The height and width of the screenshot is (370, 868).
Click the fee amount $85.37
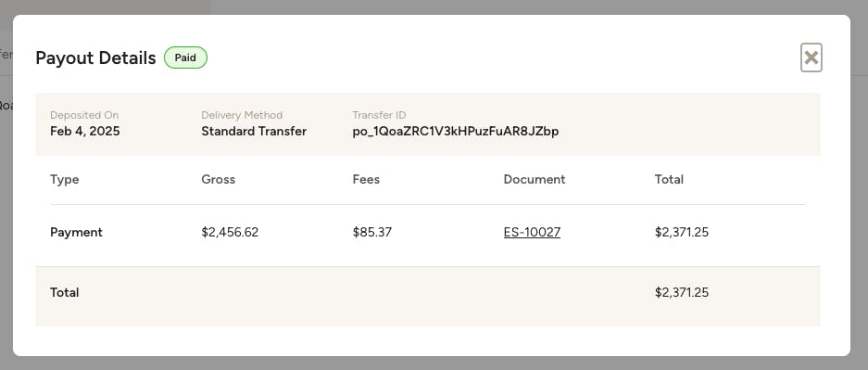click(x=372, y=232)
